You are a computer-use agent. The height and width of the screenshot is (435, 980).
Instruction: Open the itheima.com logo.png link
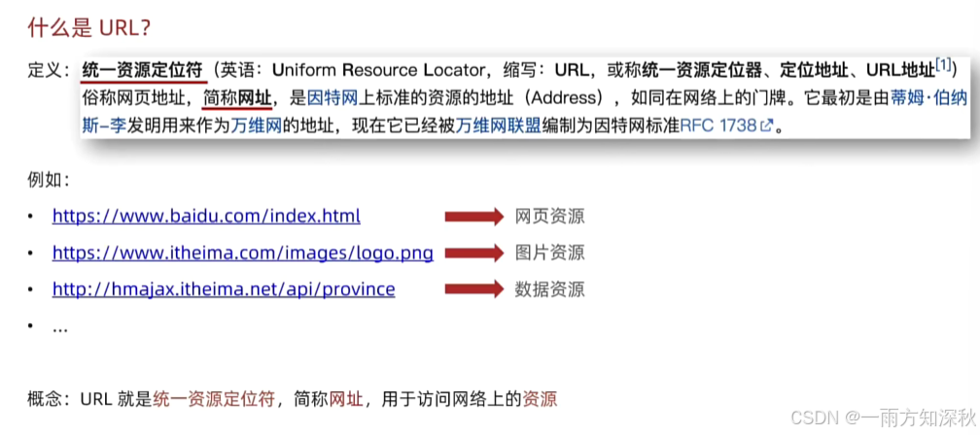click(x=243, y=253)
